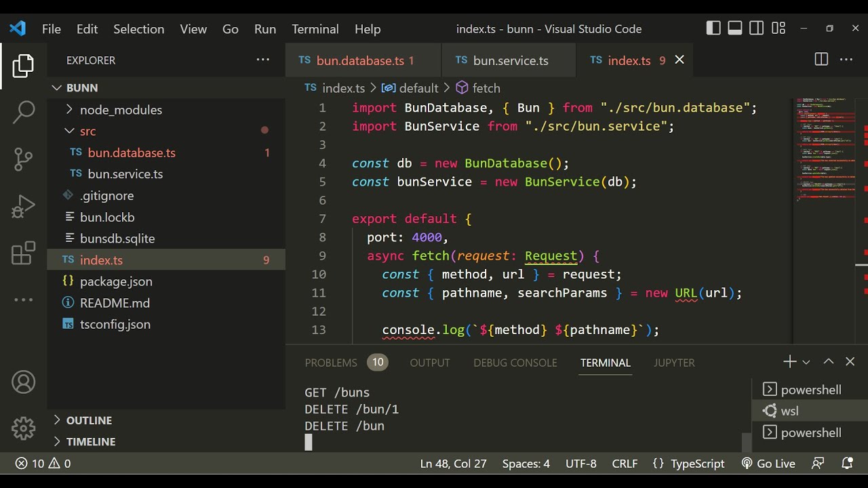The image size is (868, 488).
Task: Open the new terminal launch profile dropdown
Action: pyautogui.click(x=806, y=363)
